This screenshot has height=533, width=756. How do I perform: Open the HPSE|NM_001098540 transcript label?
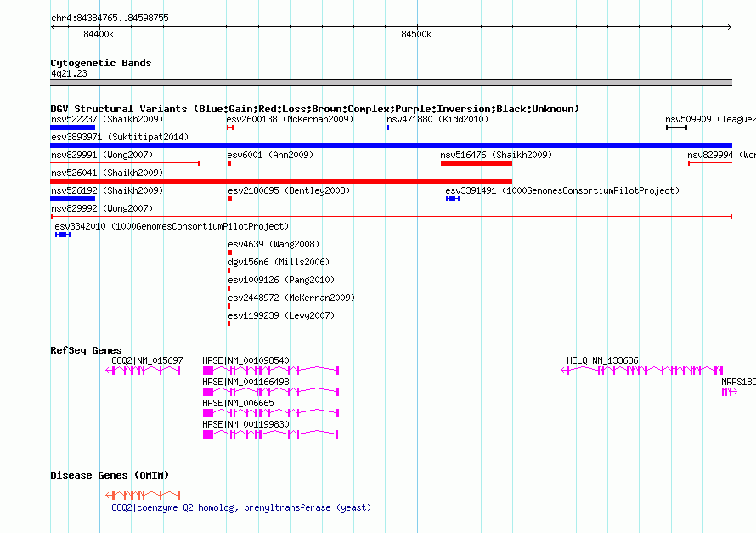pos(245,360)
